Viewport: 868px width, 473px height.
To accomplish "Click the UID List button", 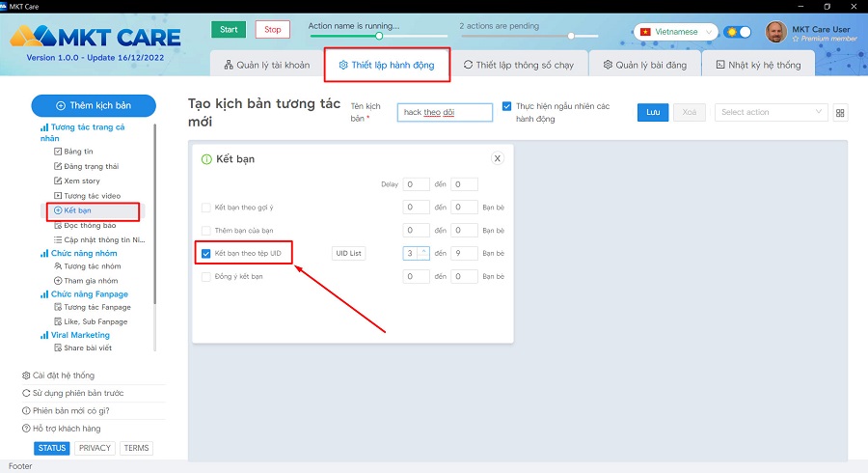I will pyautogui.click(x=348, y=254).
